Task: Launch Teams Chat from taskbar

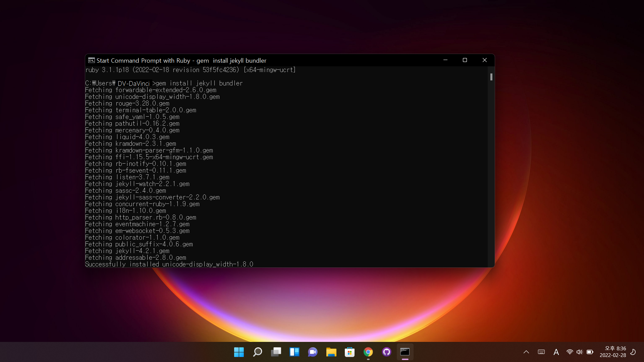Action: point(313,352)
